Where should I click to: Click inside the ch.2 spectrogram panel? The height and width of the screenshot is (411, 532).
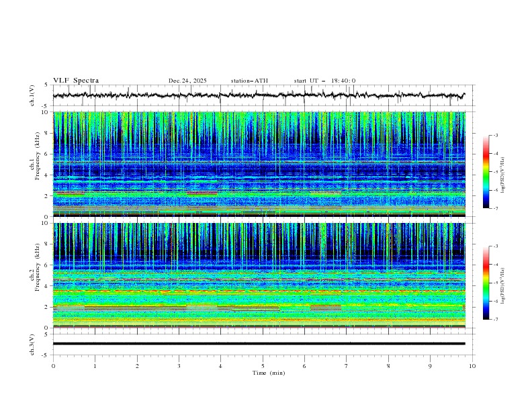[262, 275]
